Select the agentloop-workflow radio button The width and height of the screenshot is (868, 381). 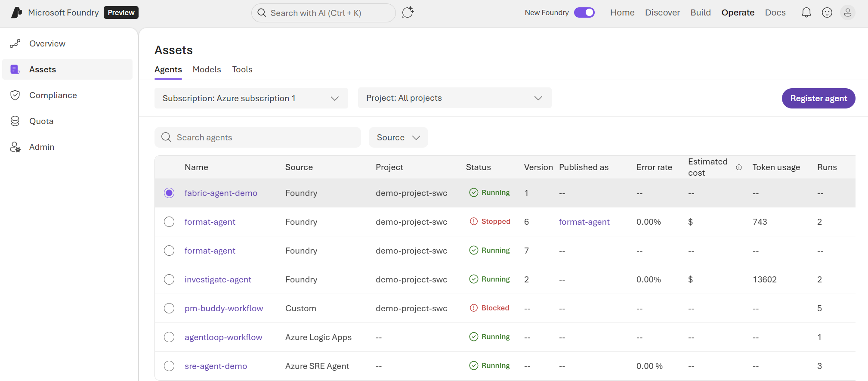[169, 337]
